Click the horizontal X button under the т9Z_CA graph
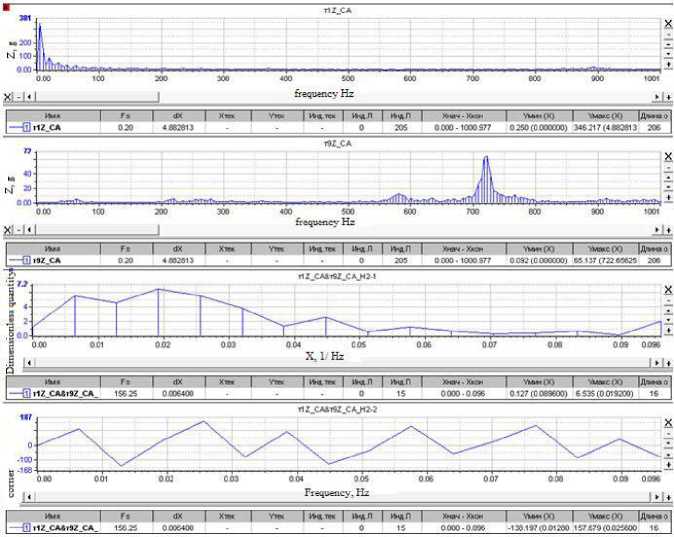Viewport: 674px width, 537px height. (8, 230)
